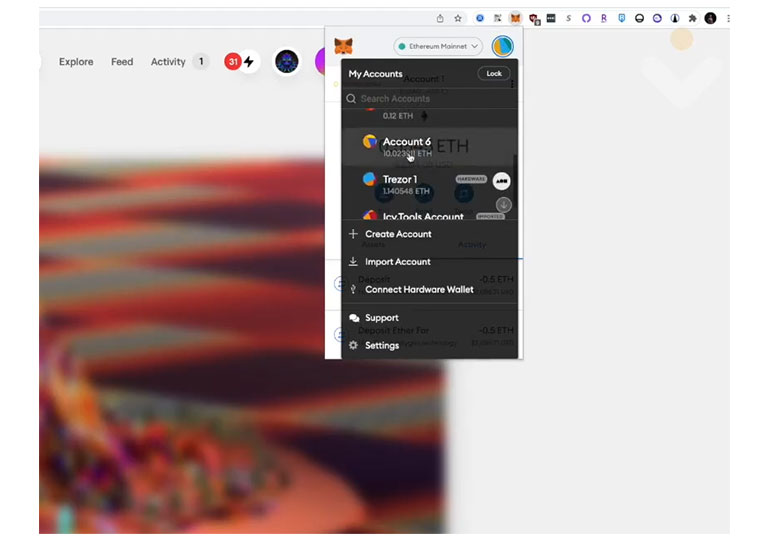Click the download icon beside Import Account
This screenshot has width=763, height=541.
(x=353, y=262)
